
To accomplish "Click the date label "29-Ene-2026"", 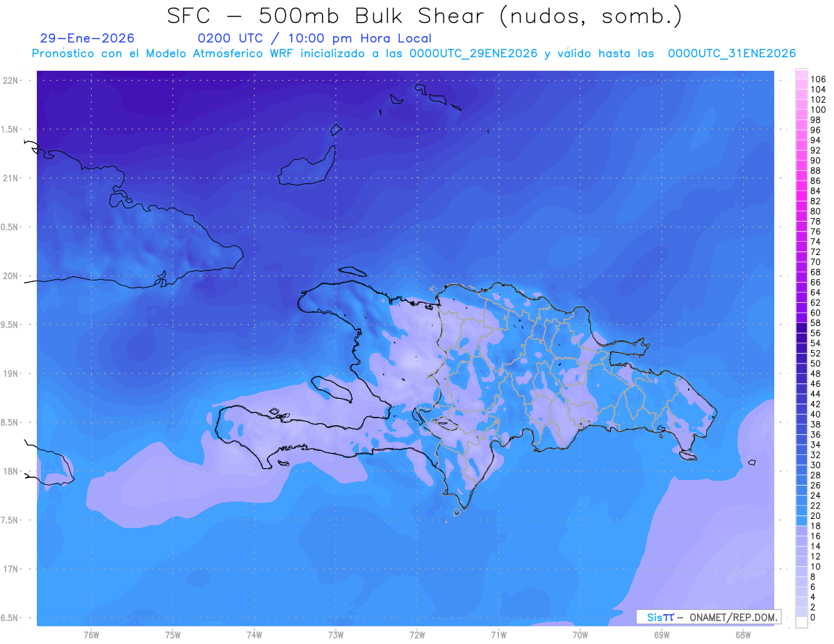I will 88,38.
